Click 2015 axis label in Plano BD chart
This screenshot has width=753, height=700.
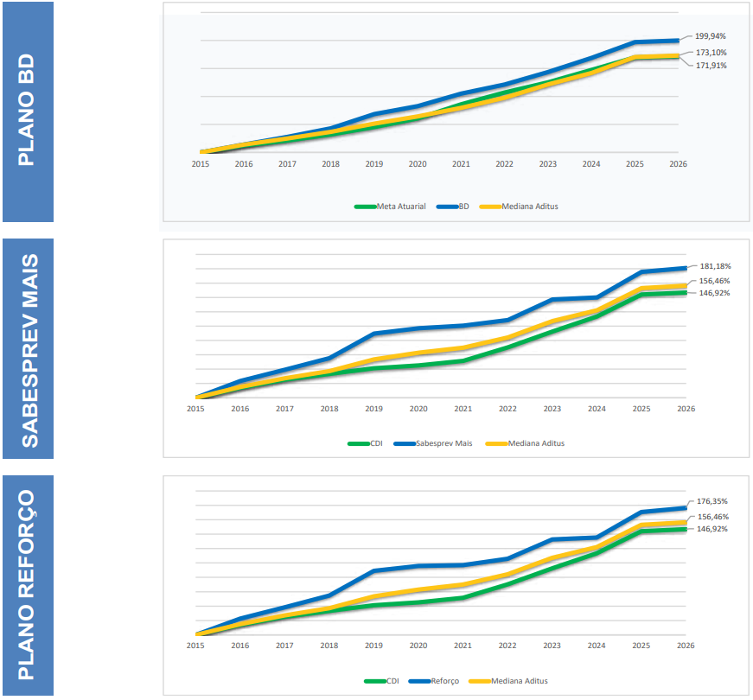(201, 163)
